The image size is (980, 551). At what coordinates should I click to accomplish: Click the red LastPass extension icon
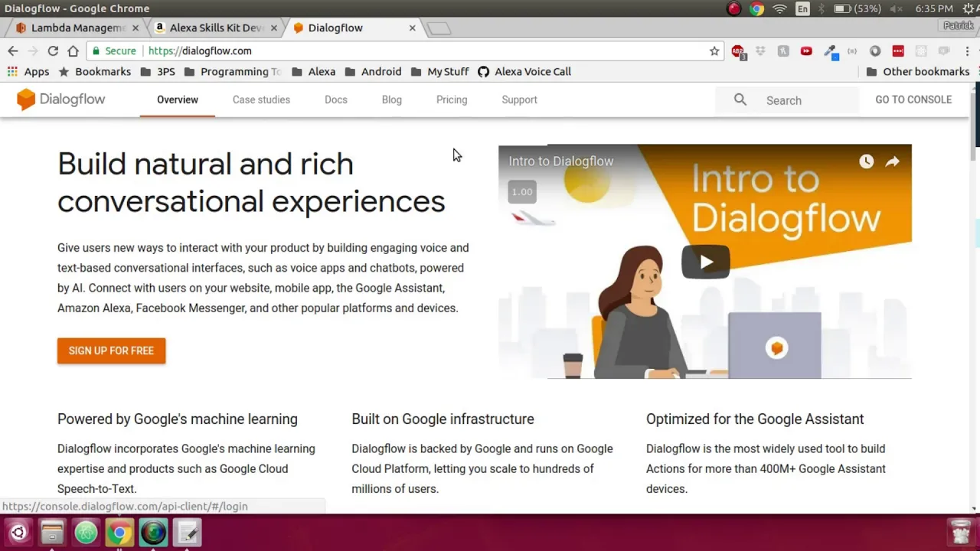898,51
